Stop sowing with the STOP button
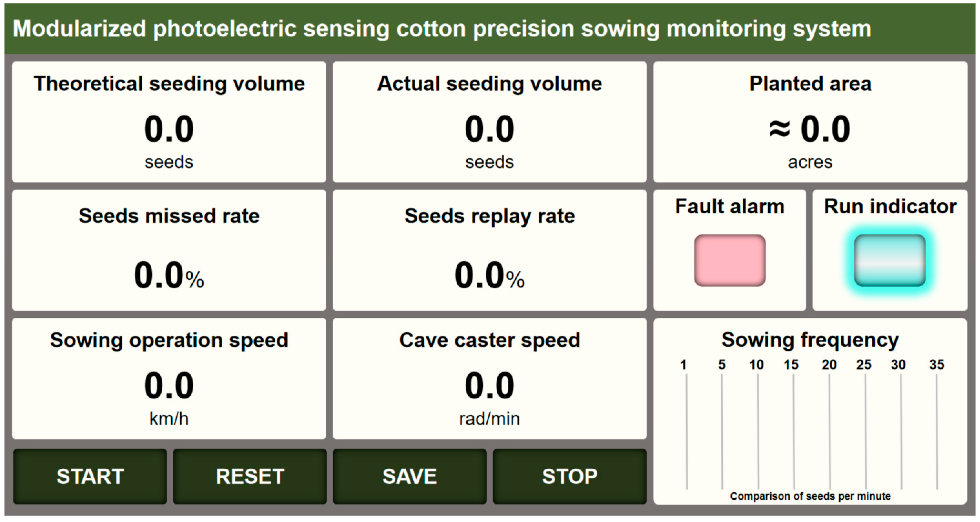 pyautogui.click(x=570, y=476)
